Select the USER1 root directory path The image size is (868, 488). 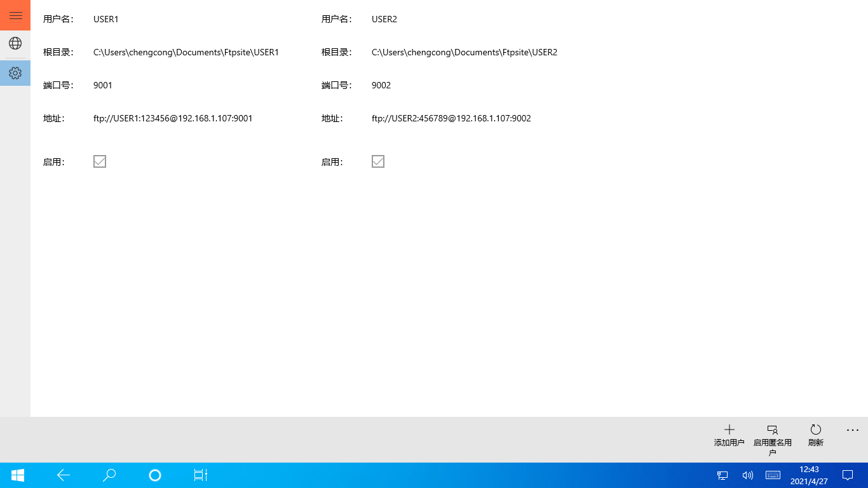click(x=186, y=52)
